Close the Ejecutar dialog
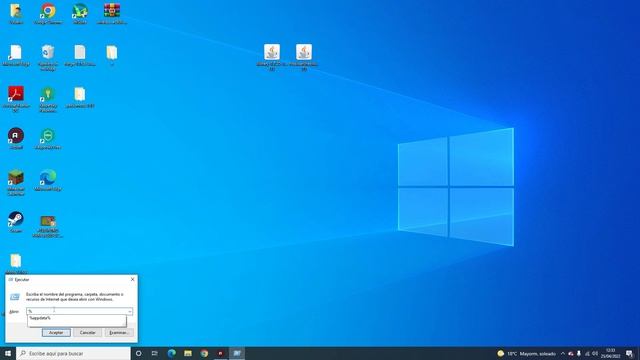The image size is (640, 360). coord(132,280)
